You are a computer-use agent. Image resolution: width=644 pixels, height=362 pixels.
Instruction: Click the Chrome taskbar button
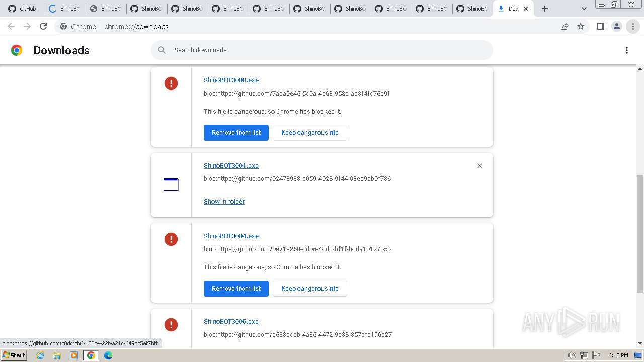coord(91,355)
